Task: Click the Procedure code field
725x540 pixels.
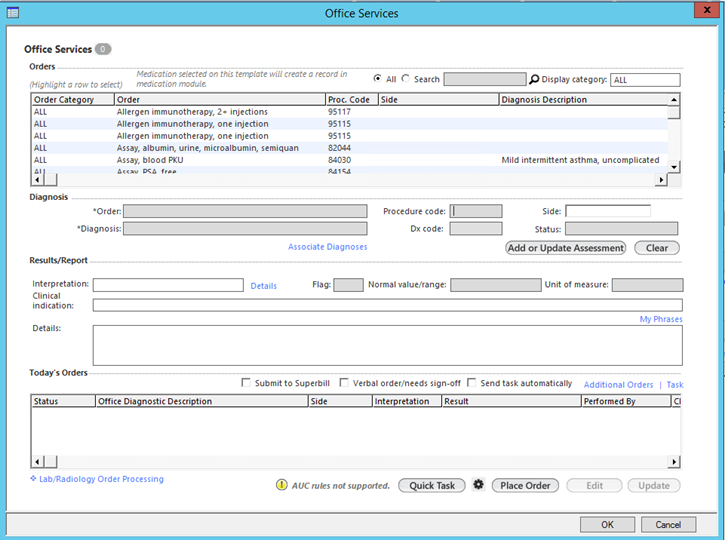Action: [476, 211]
